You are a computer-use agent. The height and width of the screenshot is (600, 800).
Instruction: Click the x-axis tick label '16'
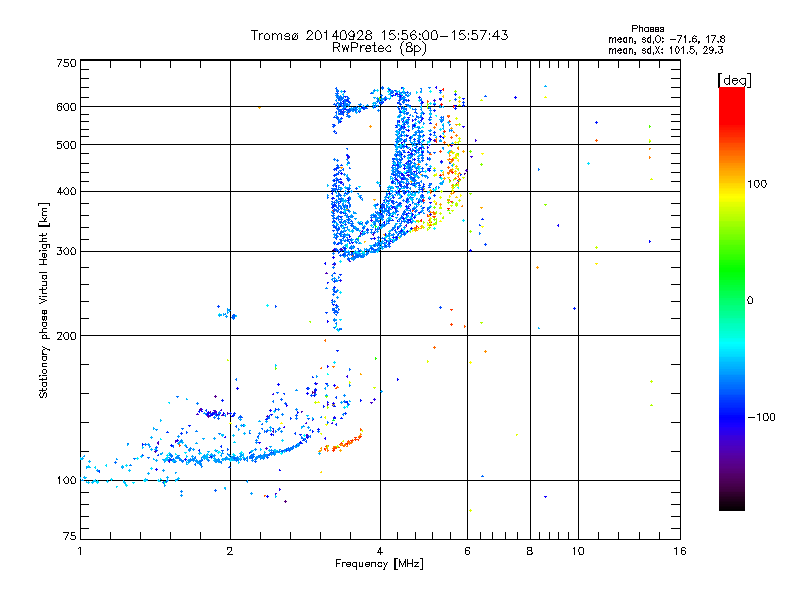coord(680,551)
